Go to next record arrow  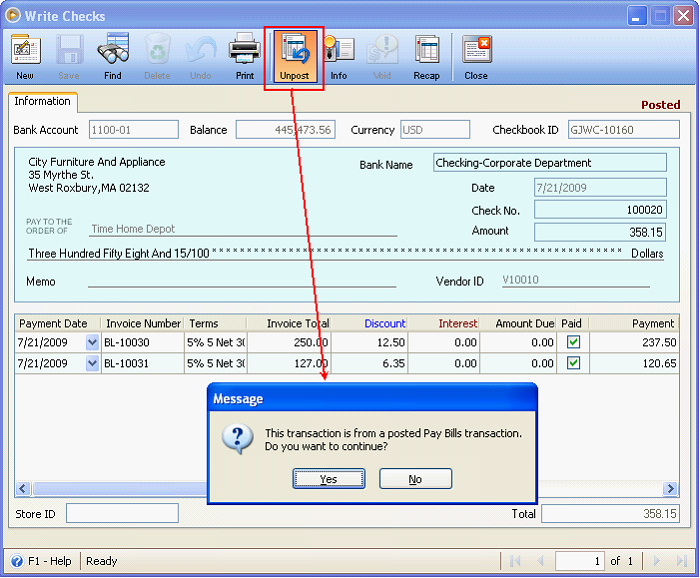tap(656, 561)
